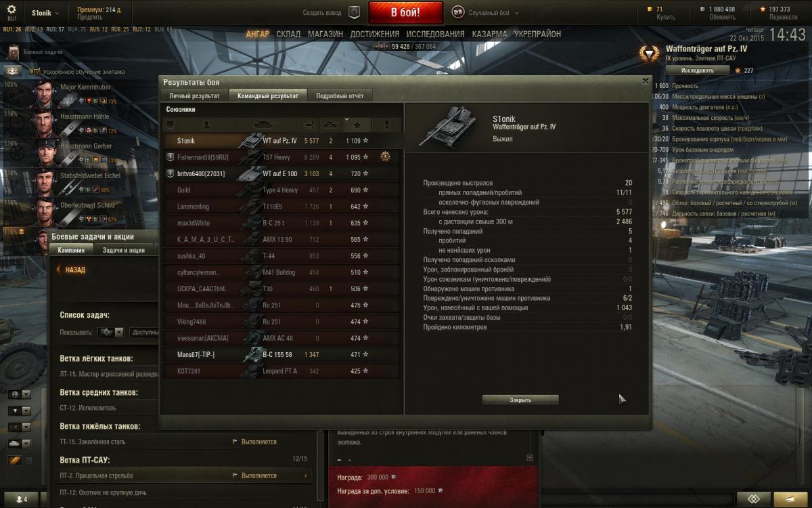This screenshot has height=508, width=812.
Task: Click the red В бой! button
Action: pyautogui.click(x=406, y=13)
